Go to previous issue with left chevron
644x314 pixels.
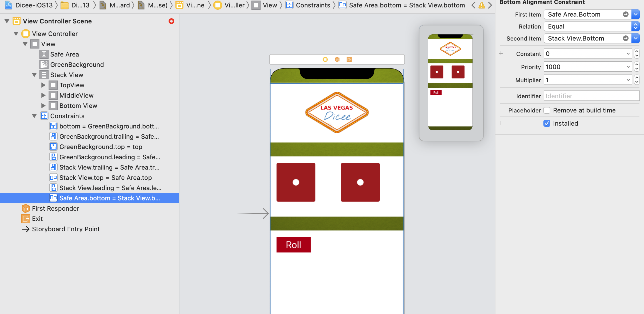[473, 5]
